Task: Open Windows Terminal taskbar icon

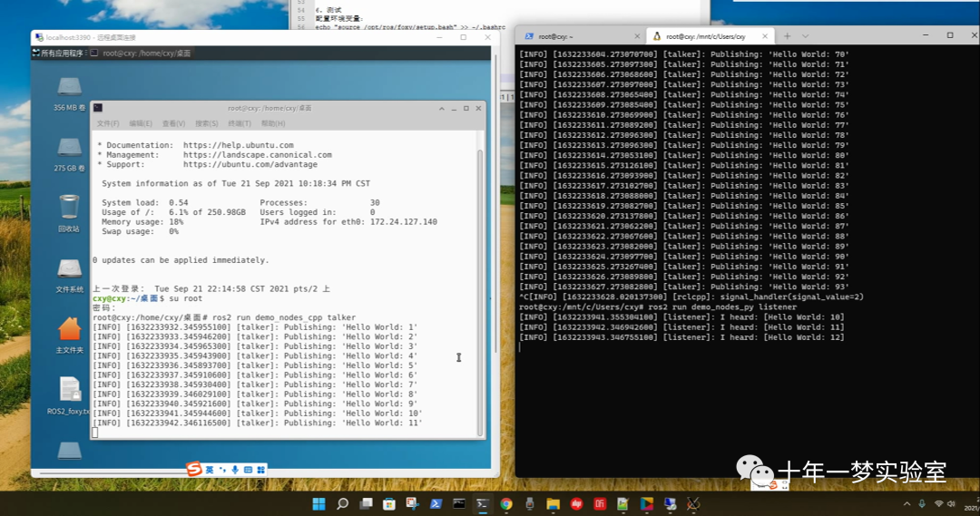Action: [x=483, y=503]
